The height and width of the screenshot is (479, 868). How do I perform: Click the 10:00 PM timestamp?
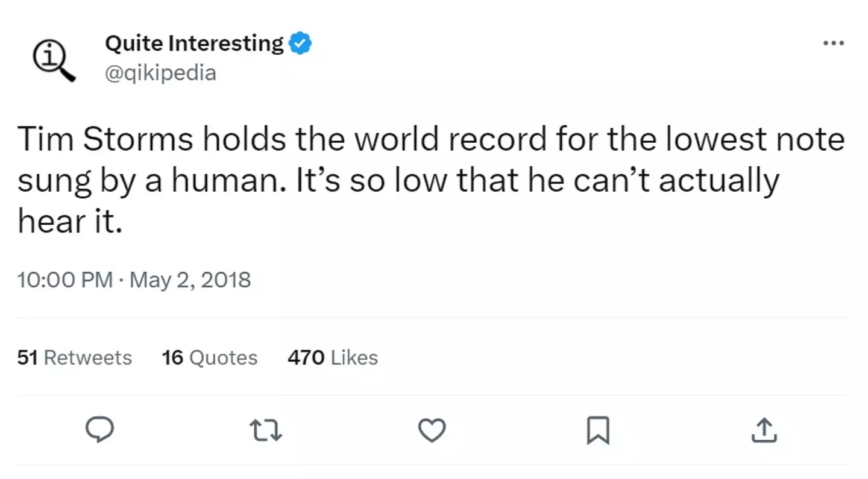pos(65,280)
